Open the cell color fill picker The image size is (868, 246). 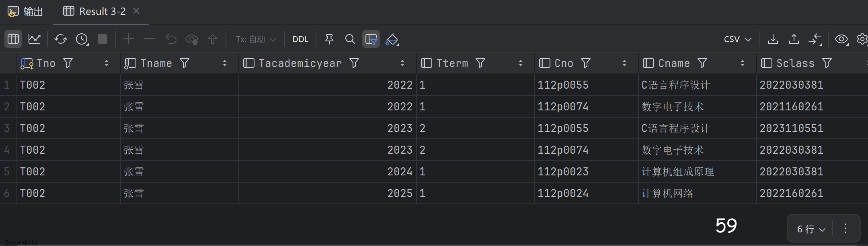[x=392, y=39]
